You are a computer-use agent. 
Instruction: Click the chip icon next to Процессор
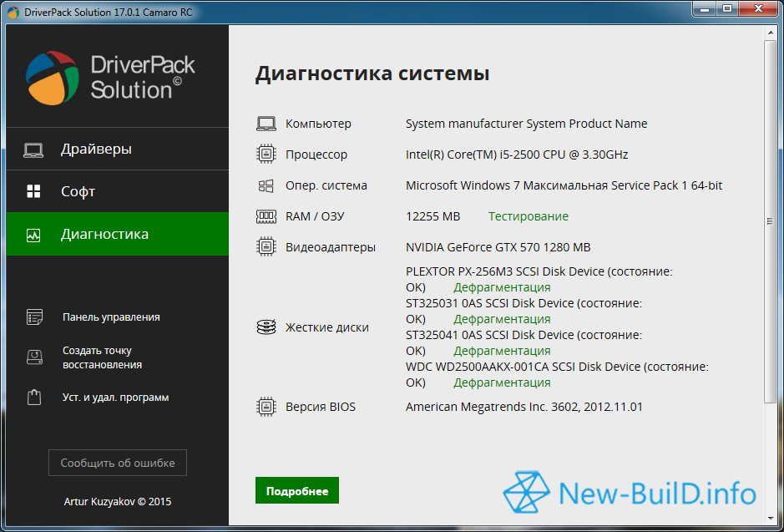pyautogui.click(x=266, y=155)
